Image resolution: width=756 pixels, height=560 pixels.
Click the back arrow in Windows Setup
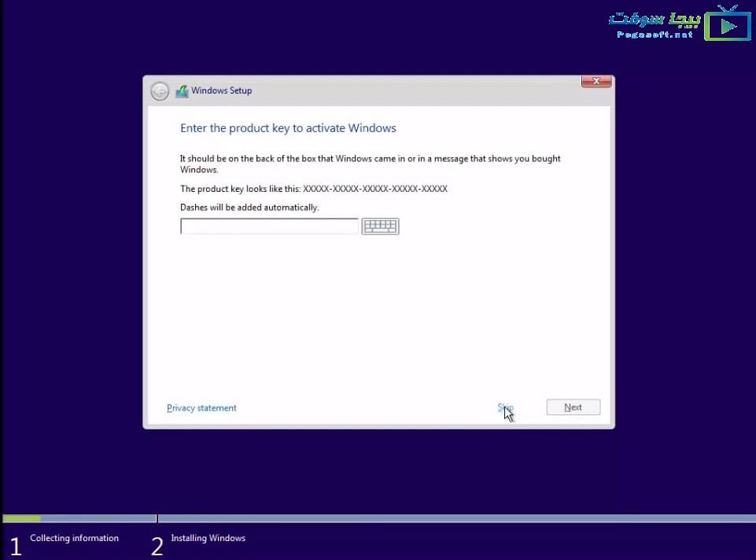[160, 91]
